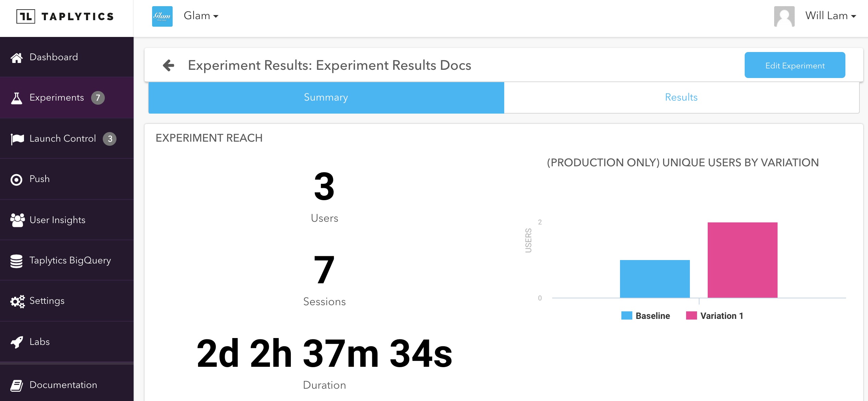Click the Taplytics logo

point(65,16)
